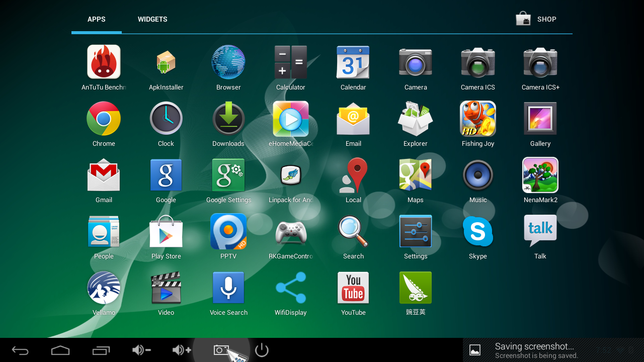Open the Gallery app
This screenshot has width=644, height=362.
tap(540, 119)
